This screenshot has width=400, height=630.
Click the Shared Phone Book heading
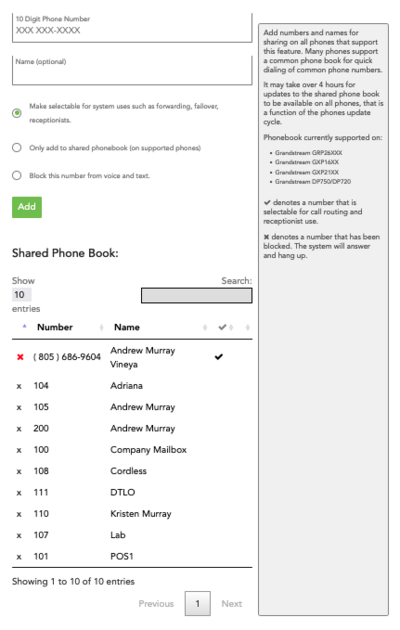[x=65, y=253]
